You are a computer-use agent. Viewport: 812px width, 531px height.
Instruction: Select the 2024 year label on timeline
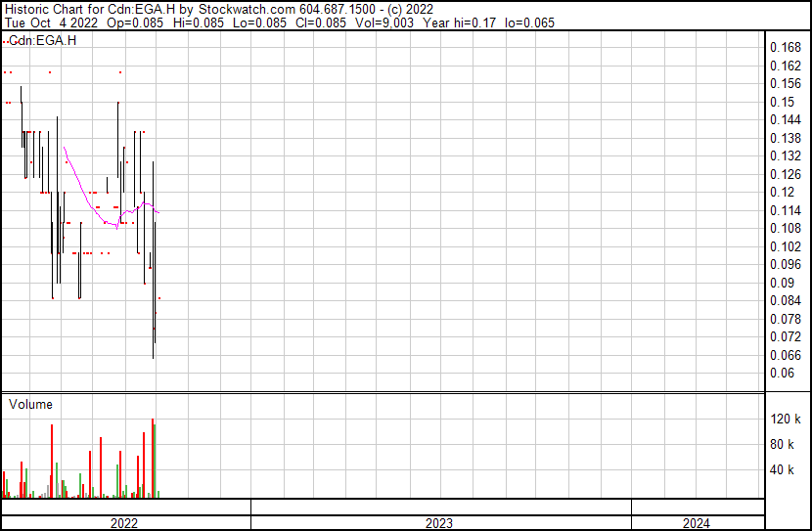coord(697,523)
